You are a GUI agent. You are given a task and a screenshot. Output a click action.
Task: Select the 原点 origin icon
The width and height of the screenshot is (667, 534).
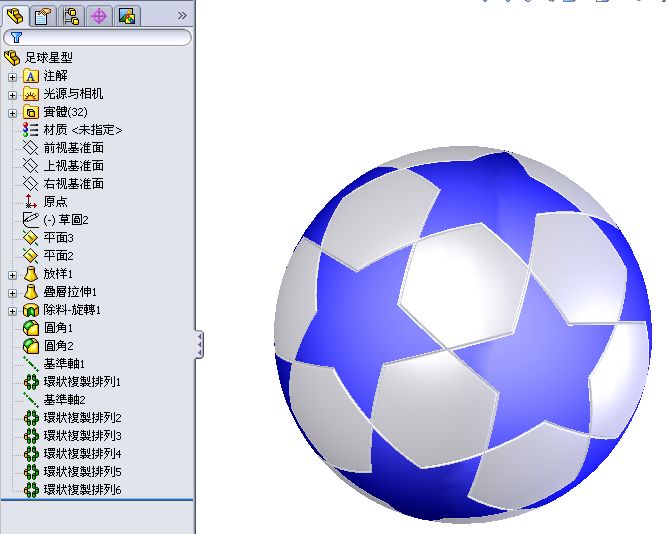[x=31, y=201]
